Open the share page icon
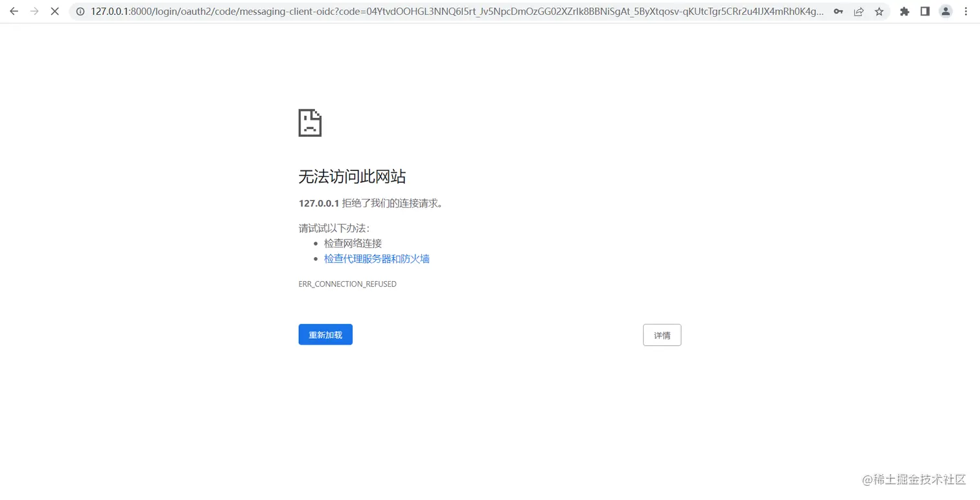 pyautogui.click(x=859, y=11)
